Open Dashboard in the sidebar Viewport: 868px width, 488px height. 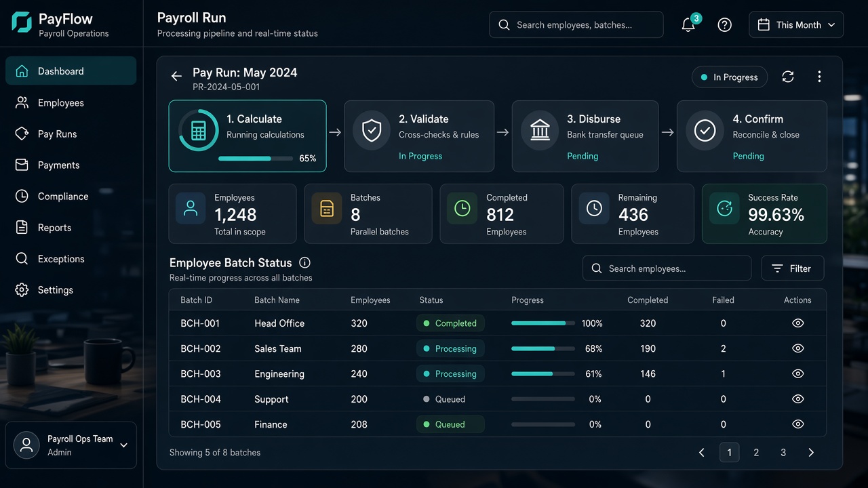[x=71, y=71]
